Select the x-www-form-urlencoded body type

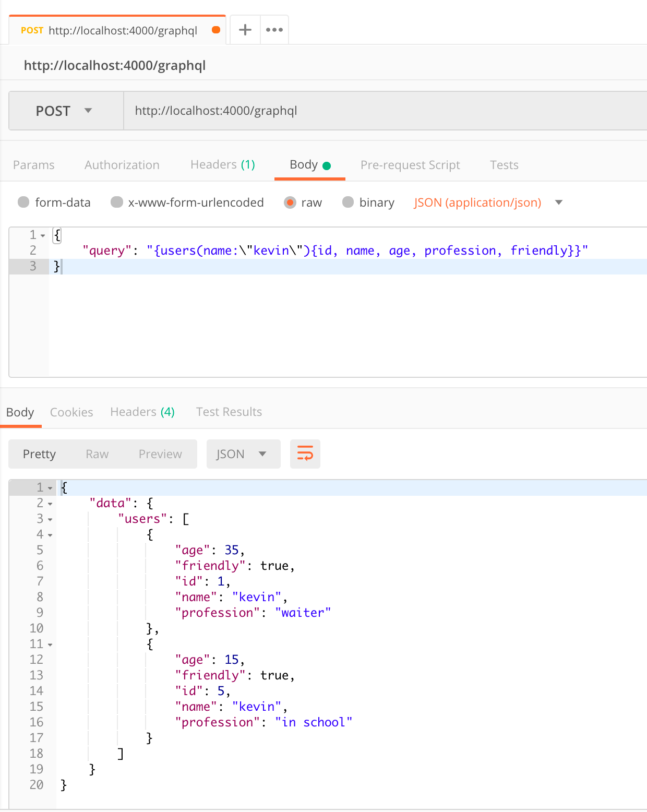117,202
